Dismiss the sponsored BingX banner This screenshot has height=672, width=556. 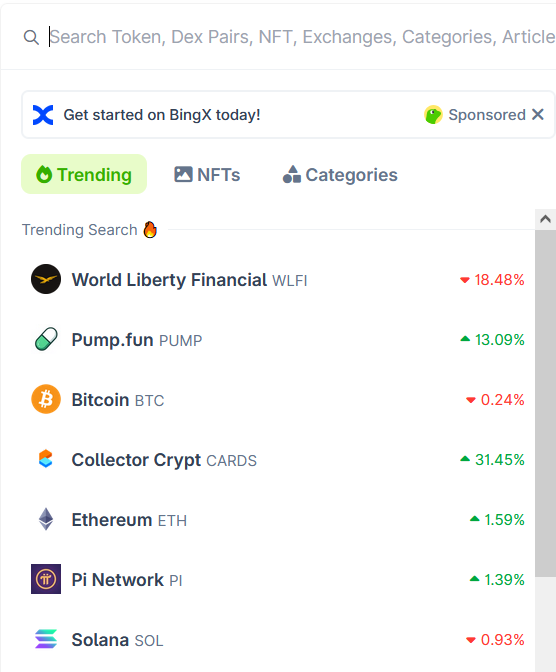538,114
